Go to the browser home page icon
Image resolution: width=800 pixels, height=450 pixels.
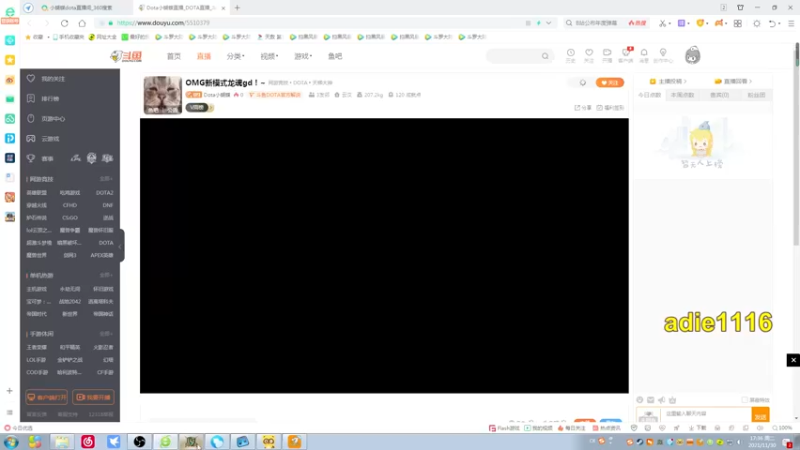click(x=82, y=23)
